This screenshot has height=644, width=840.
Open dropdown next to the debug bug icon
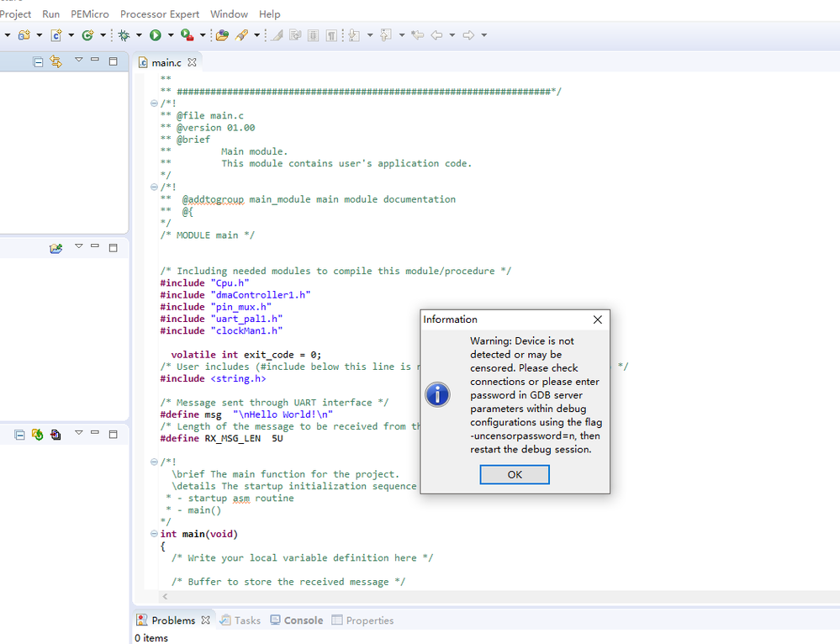139,35
